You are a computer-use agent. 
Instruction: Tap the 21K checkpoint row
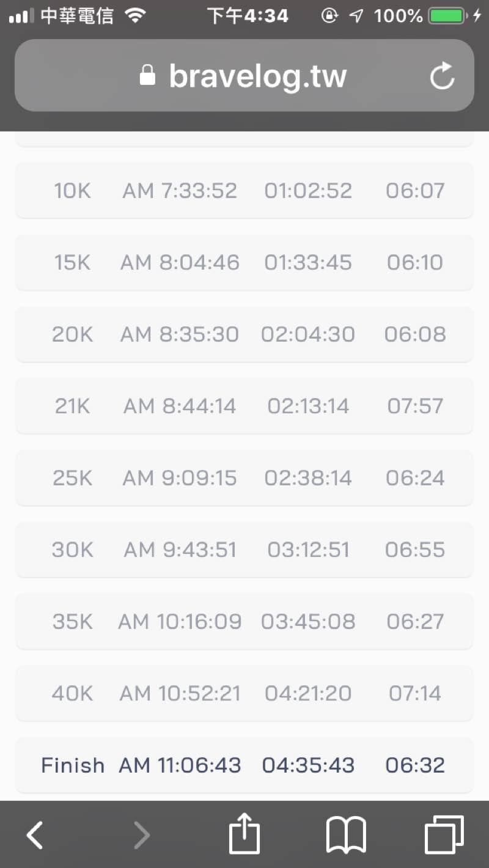coord(244,406)
